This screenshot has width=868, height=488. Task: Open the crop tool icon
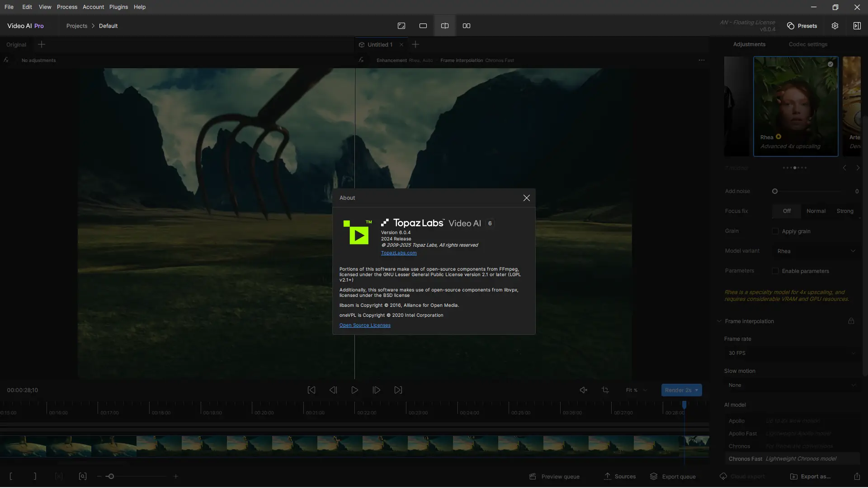605,390
